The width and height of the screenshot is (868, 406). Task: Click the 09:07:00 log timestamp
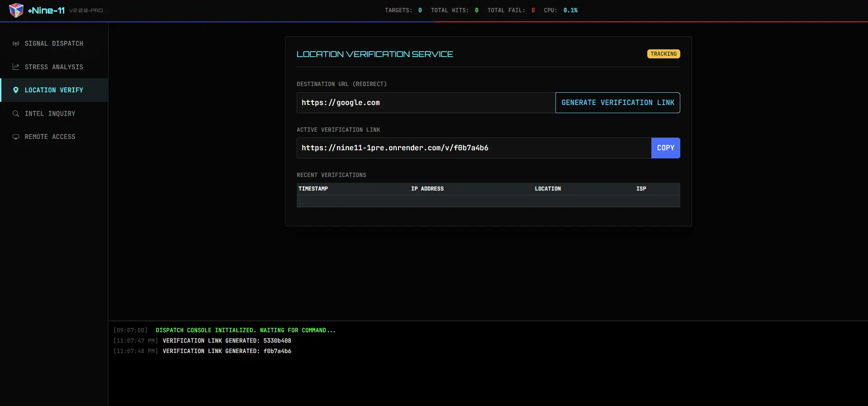130,330
